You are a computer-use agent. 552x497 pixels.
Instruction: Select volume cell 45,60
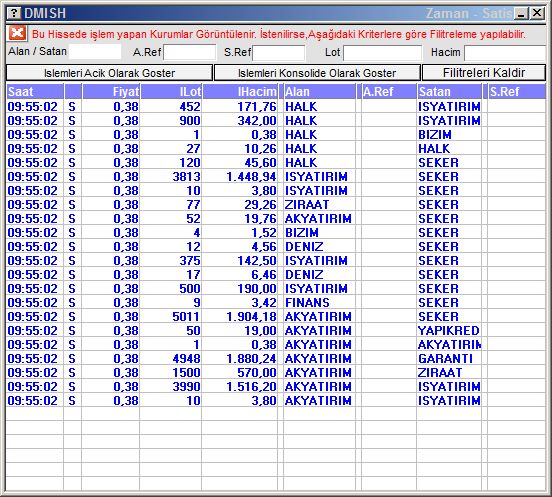(x=261, y=163)
